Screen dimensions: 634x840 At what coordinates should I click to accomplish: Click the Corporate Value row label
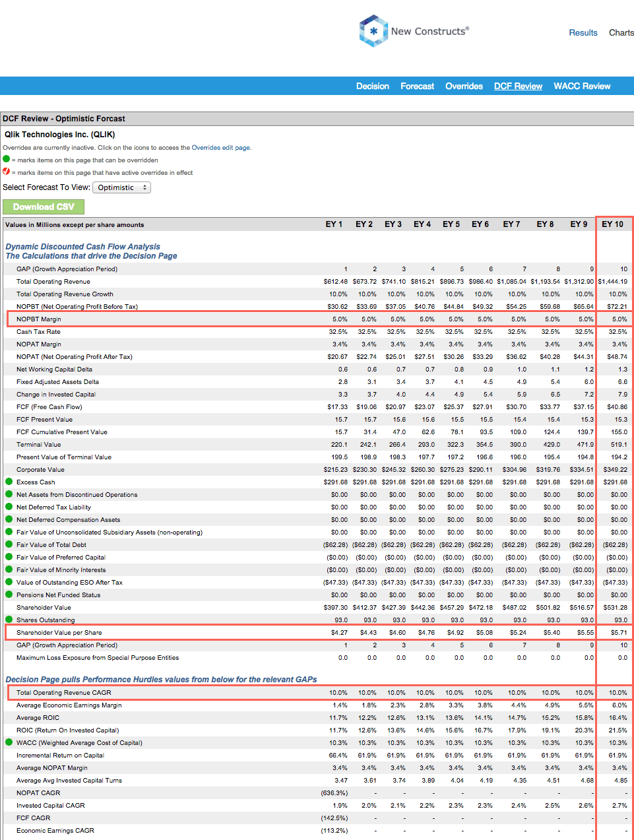[40, 470]
